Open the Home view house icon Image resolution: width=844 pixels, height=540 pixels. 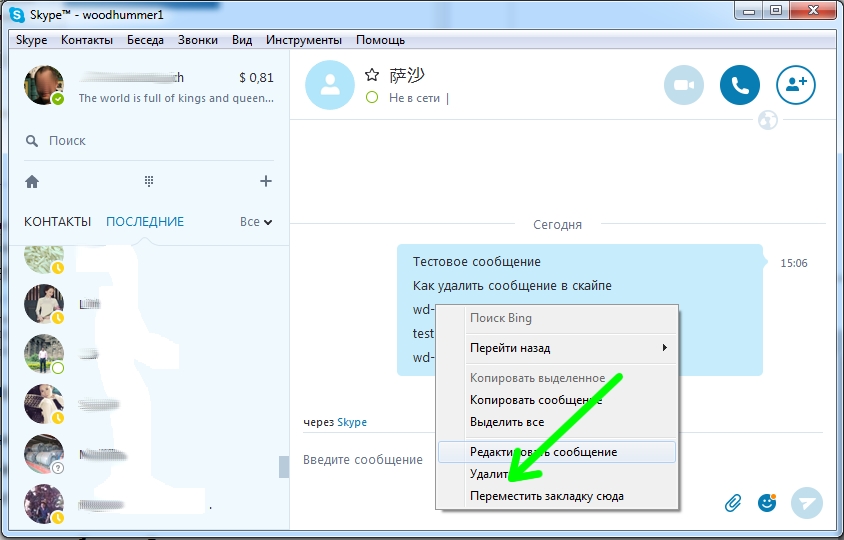[32, 182]
